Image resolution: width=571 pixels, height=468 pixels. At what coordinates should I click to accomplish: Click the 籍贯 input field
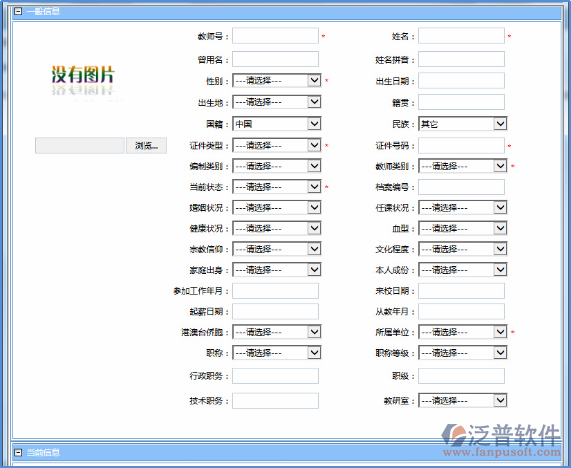click(x=461, y=102)
